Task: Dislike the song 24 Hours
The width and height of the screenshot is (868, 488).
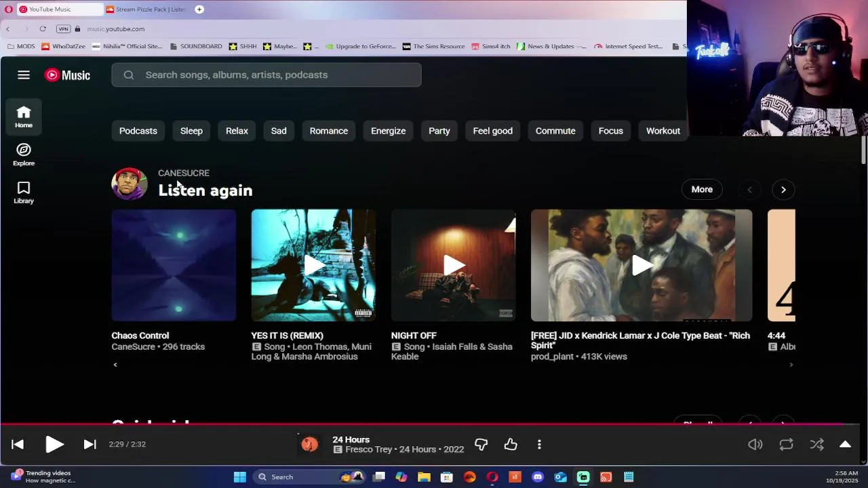Action: [481, 445]
